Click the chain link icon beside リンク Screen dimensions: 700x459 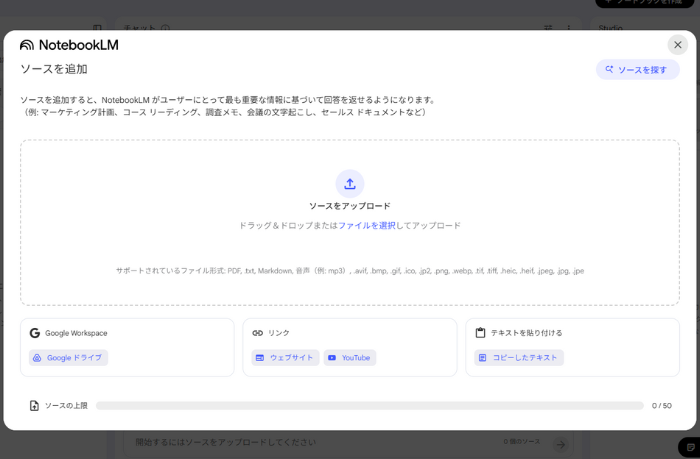coord(258,333)
